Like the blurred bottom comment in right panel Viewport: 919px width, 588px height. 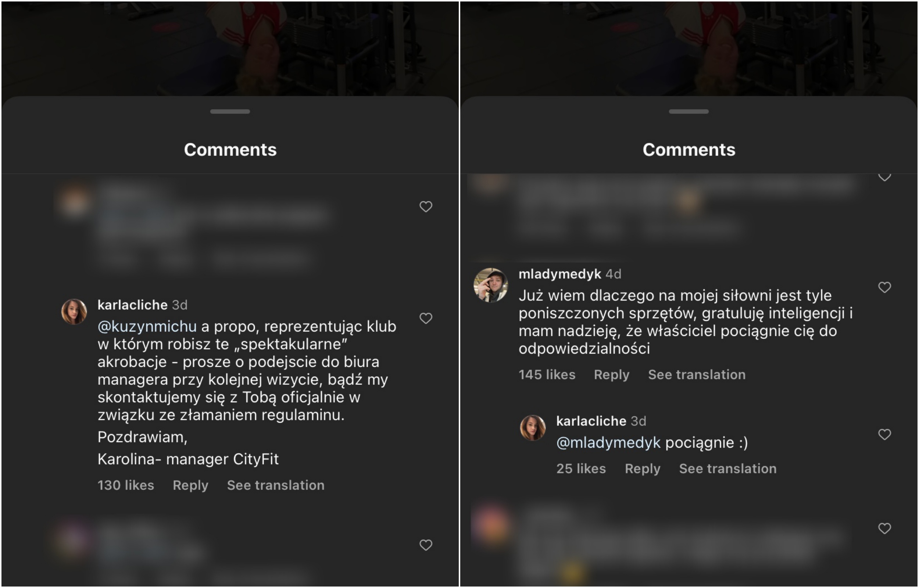pos(885,528)
